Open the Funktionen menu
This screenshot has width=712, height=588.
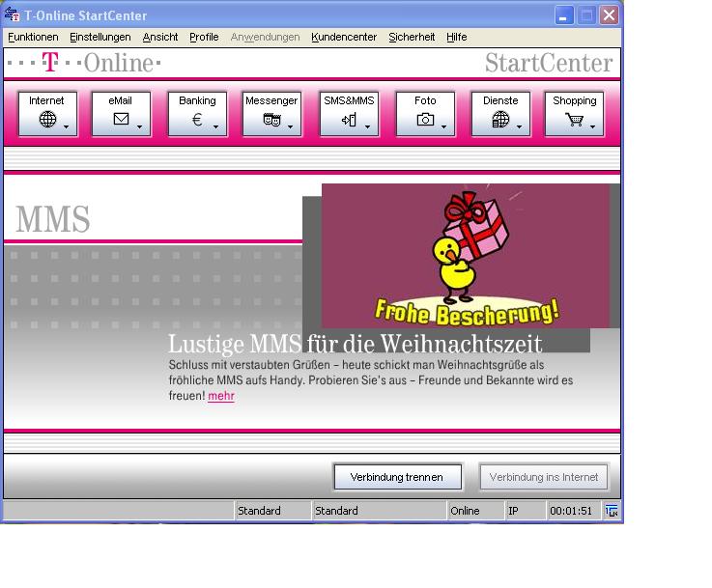33,38
